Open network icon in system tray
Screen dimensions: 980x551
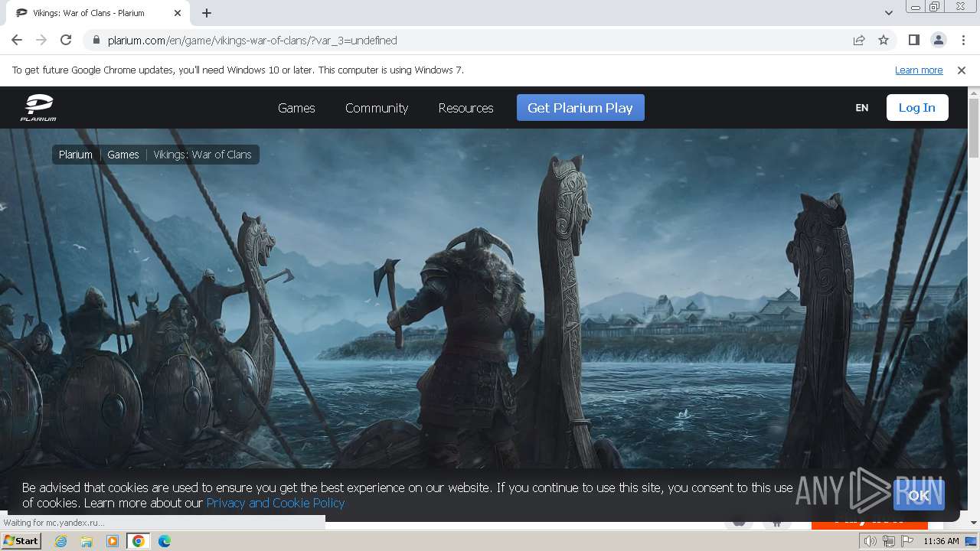[x=889, y=541]
